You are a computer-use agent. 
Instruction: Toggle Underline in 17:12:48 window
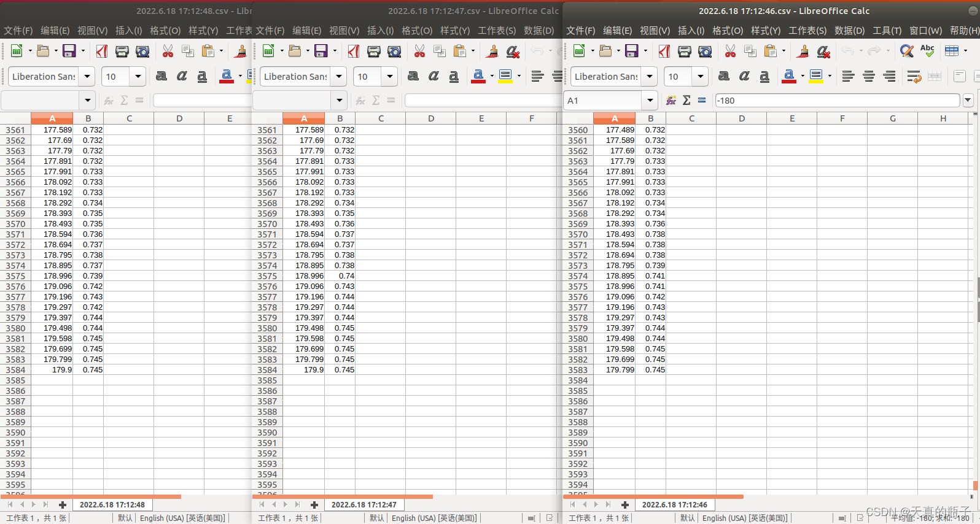202,76
